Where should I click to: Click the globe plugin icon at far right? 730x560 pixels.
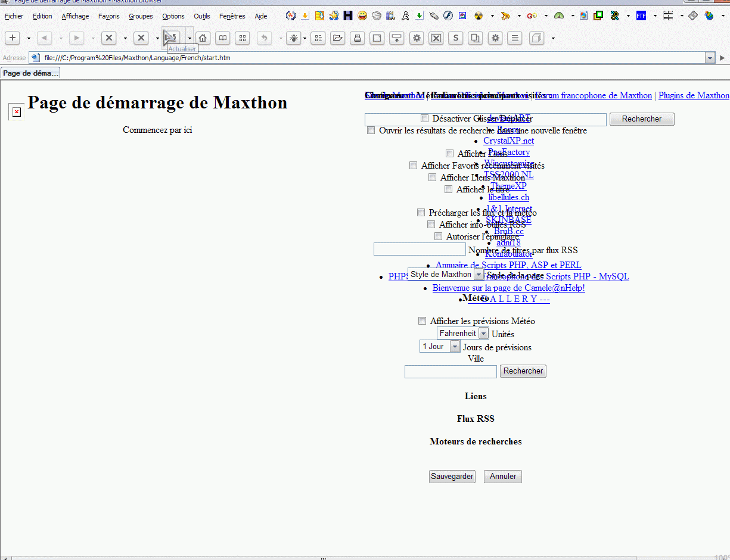pos(709,16)
